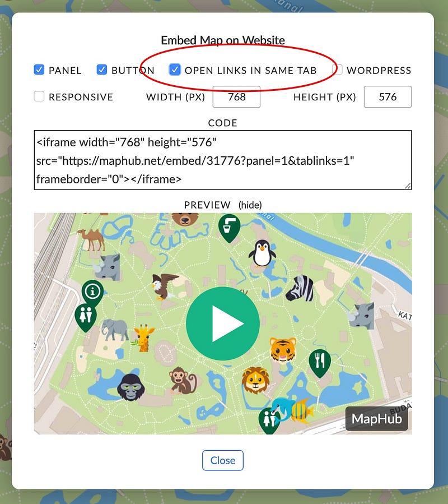448x504 pixels.
Task: Click the MapHub watermark logo
Action: tap(376, 418)
